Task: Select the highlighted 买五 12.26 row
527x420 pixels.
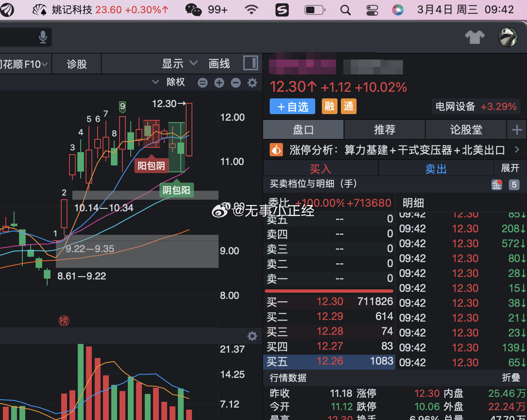Action: click(x=329, y=361)
